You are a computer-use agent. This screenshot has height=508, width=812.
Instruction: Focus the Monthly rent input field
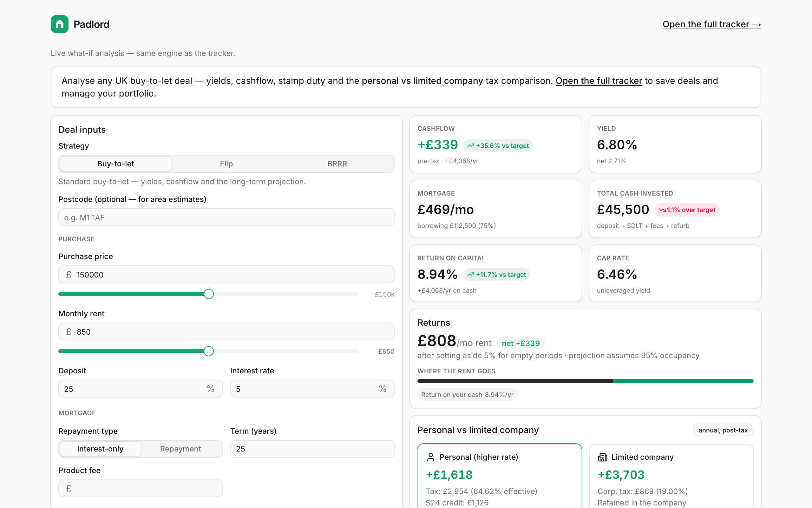(x=226, y=331)
